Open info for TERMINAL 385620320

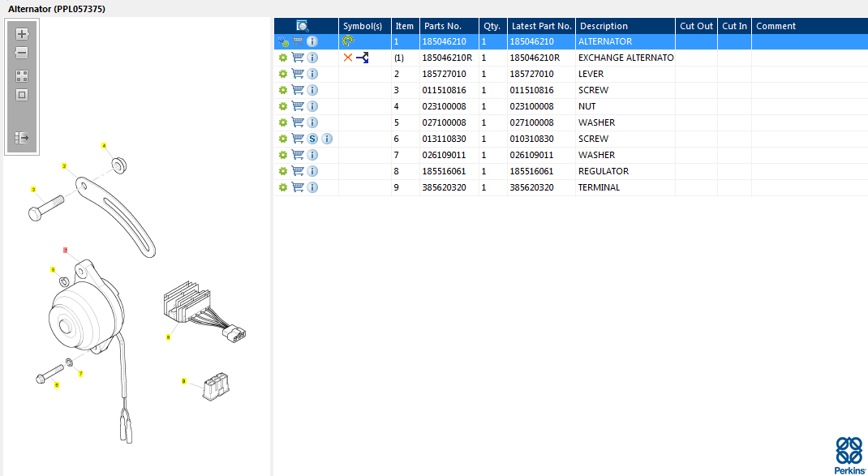[312, 187]
